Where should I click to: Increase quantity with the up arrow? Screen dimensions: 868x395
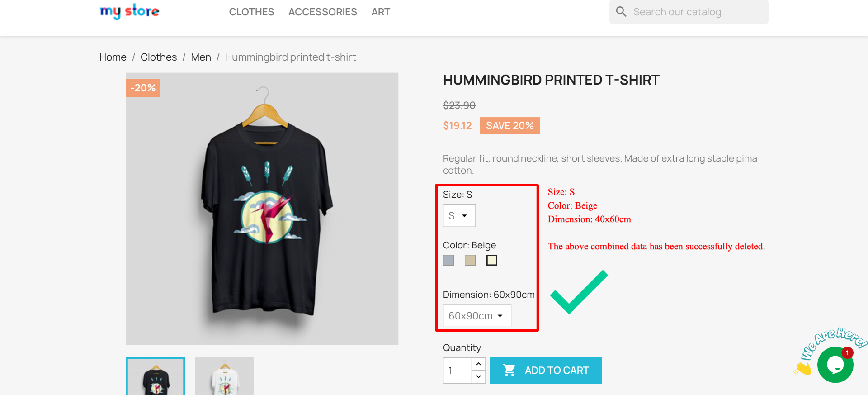click(x=478, y=364)
